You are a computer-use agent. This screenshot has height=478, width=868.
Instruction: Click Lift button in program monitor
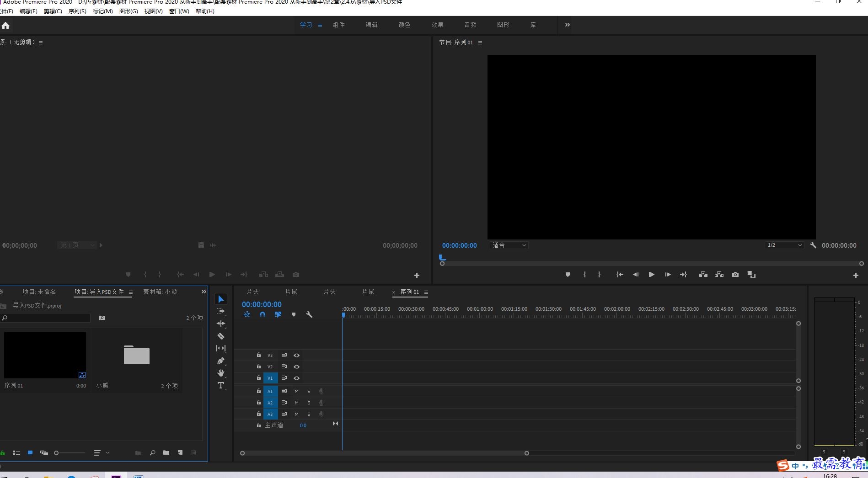(x=703, y=275)
